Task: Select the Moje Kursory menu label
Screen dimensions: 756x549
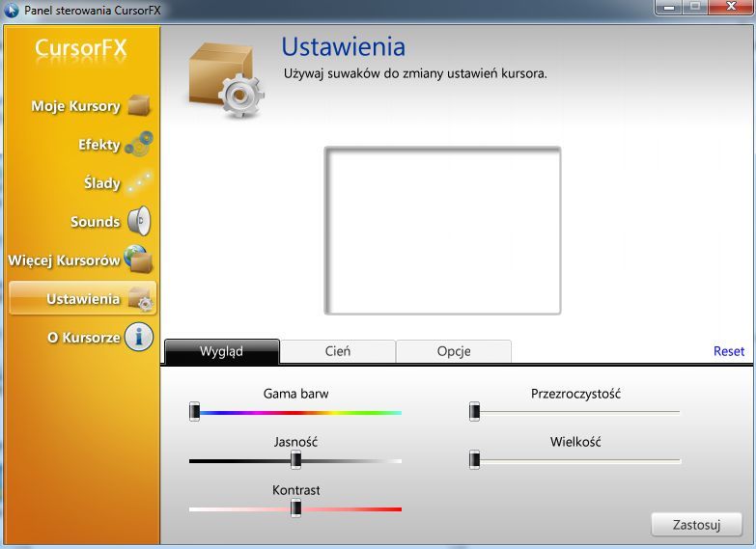Action: 75,106
